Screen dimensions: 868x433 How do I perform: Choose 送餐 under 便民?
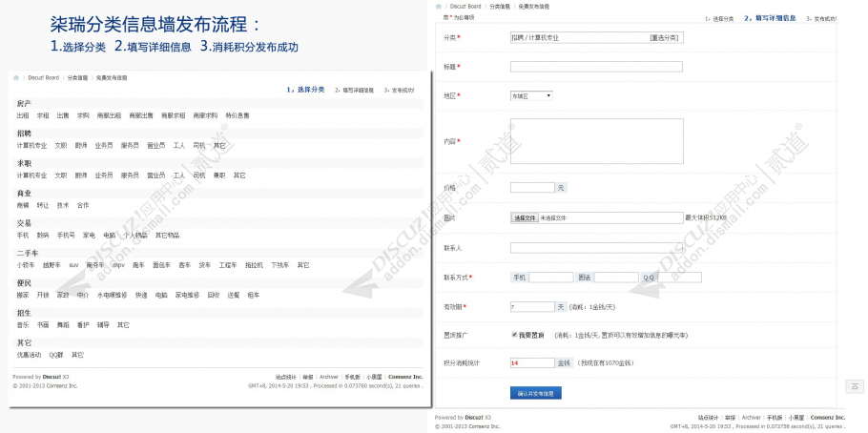click(x=233, y=295)
